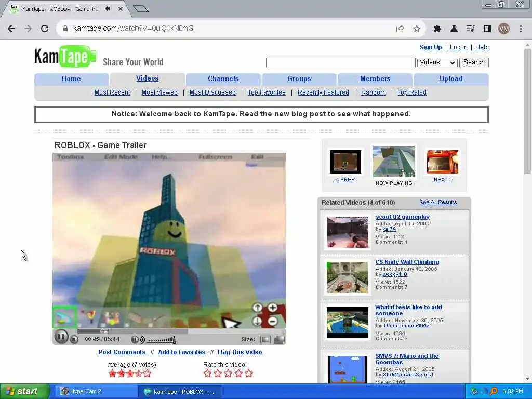Mute the tab via the speaker icon
This screenshot has height=399, width=532.
point(108,9)
